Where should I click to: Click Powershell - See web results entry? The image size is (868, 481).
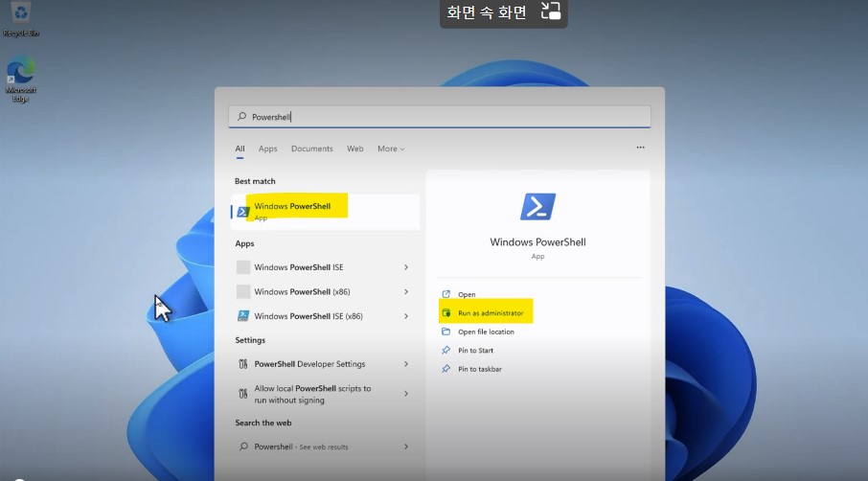326,447
